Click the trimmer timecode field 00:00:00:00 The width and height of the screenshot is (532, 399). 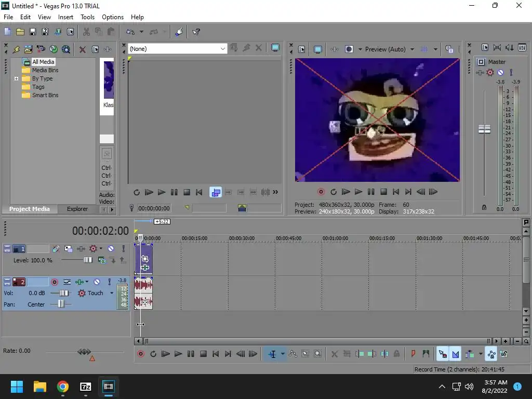coord(154,208)
